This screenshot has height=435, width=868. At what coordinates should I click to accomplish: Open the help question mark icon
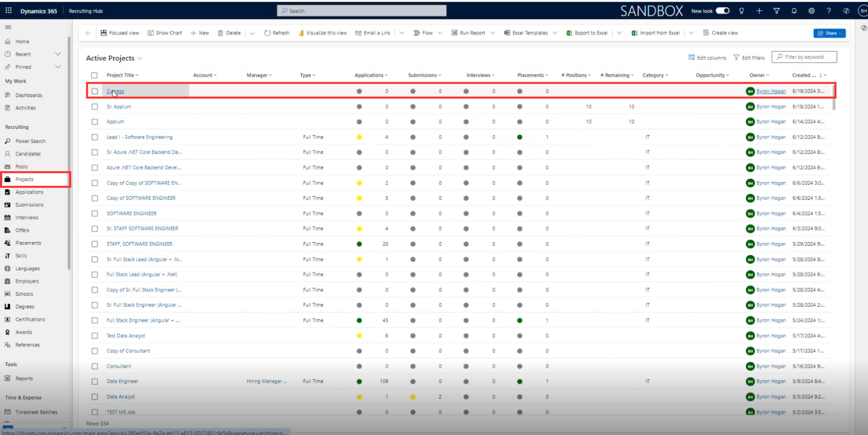829,11
